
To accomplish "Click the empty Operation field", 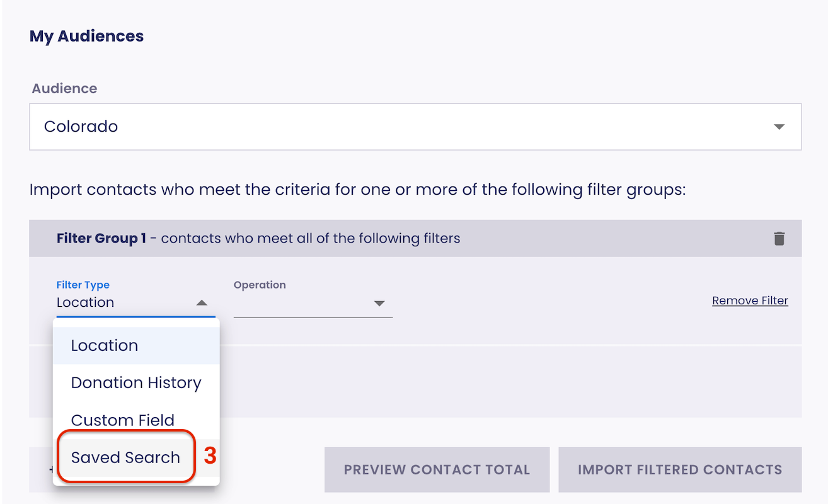I will [x=302, y=304].
